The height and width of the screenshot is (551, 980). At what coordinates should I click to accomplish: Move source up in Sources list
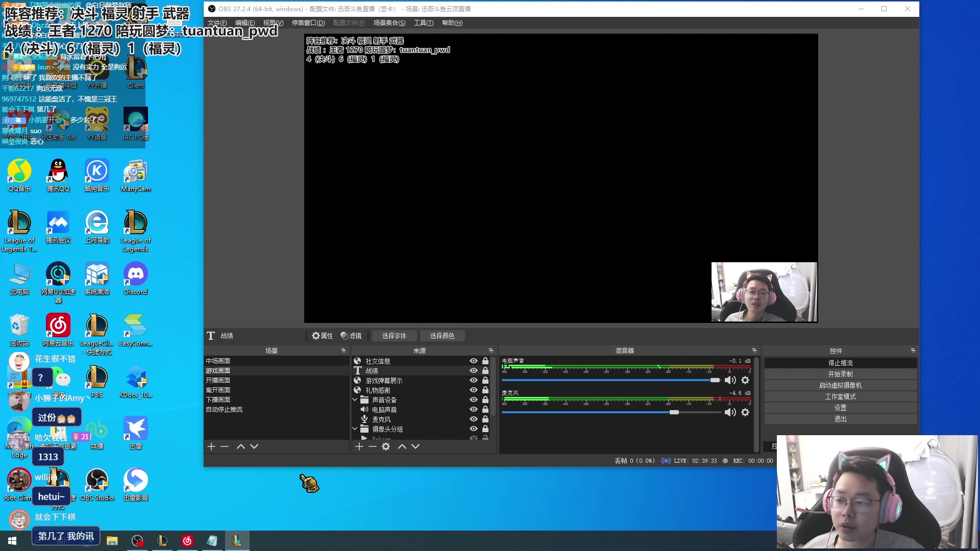click(402, 446)
